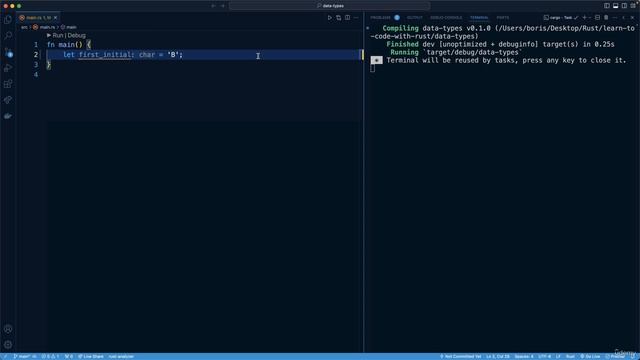Click the 'Running' line in terminal output
This screenshot has height=360, width=640.
456,52
